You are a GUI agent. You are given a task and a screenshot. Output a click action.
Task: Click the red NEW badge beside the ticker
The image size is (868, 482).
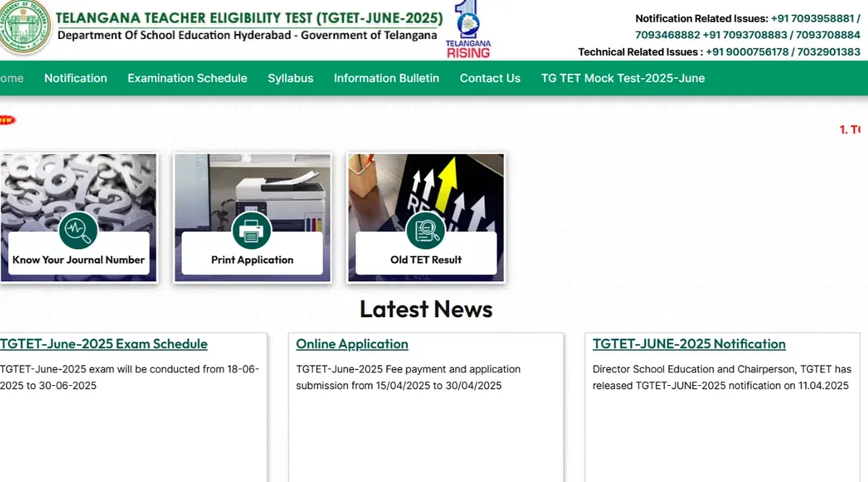click(x=7, y=120)
